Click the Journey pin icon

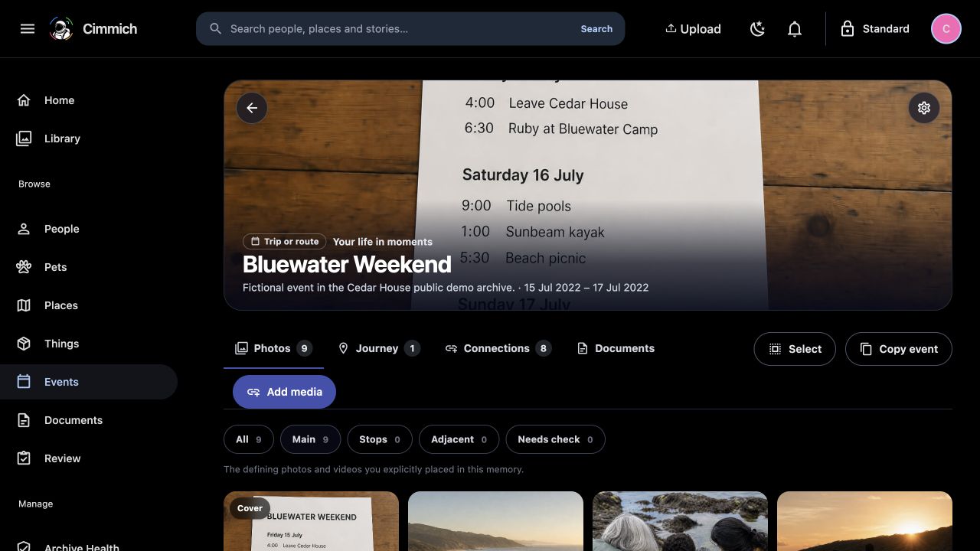[344, 348]
